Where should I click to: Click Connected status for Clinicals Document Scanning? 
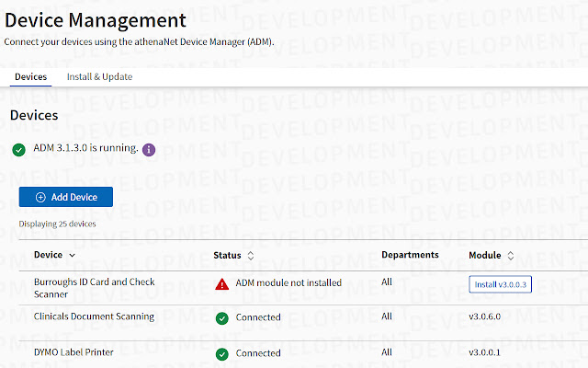258,317
